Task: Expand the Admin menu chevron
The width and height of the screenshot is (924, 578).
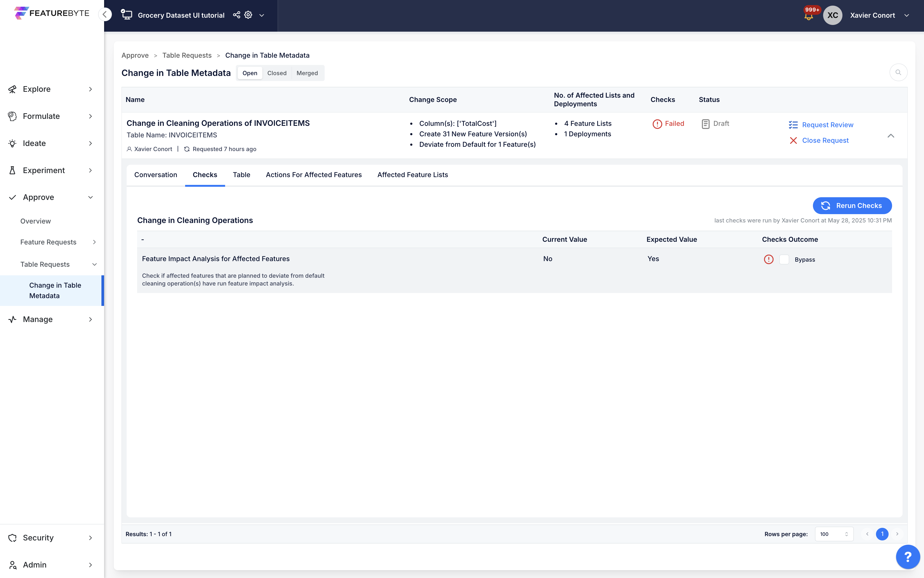Action: pyautogui.click(x=91, y=565)
